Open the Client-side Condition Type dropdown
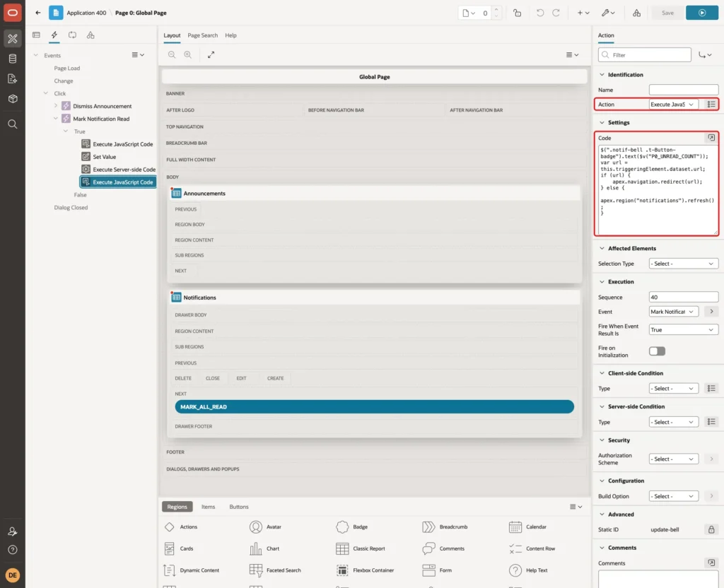The width and height of the screenshot is (724, 588). [673, 389]
